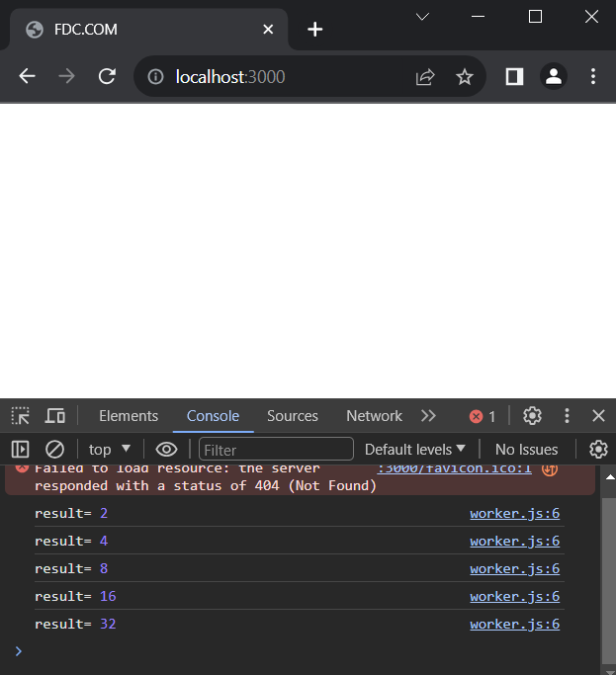Toggle the browser side panel

(x=514, y=76)
